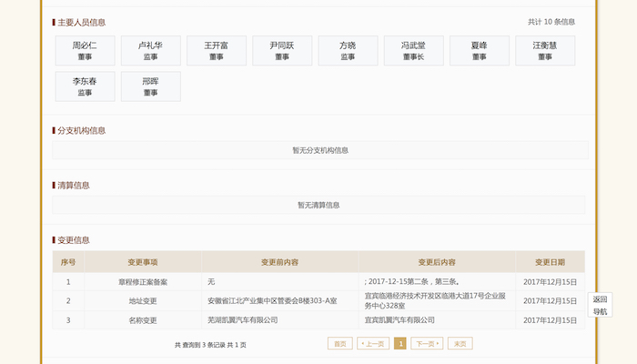
Task: Click the 暂无清算信息 notice
Action: [318, 205]
